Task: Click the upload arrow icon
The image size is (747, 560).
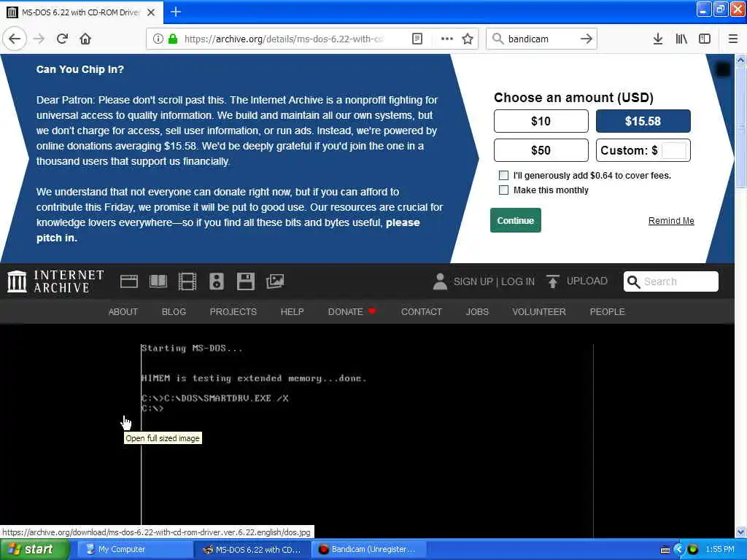Action: 553,281
